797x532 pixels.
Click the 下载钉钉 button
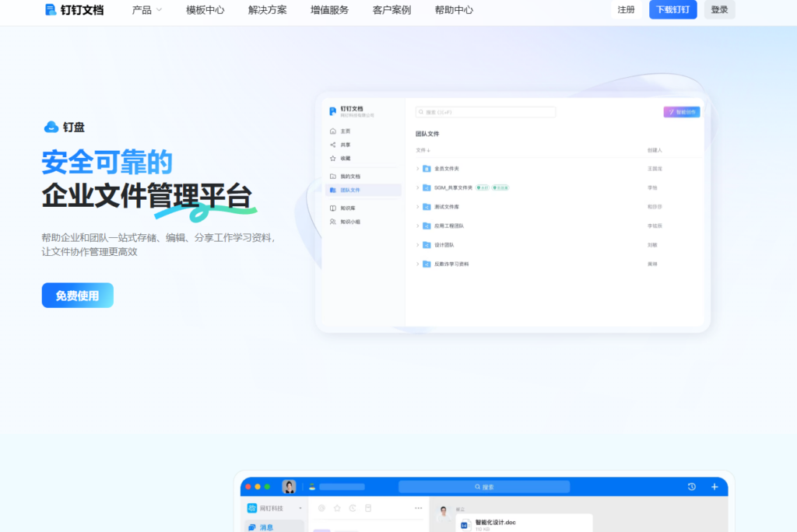672,9
